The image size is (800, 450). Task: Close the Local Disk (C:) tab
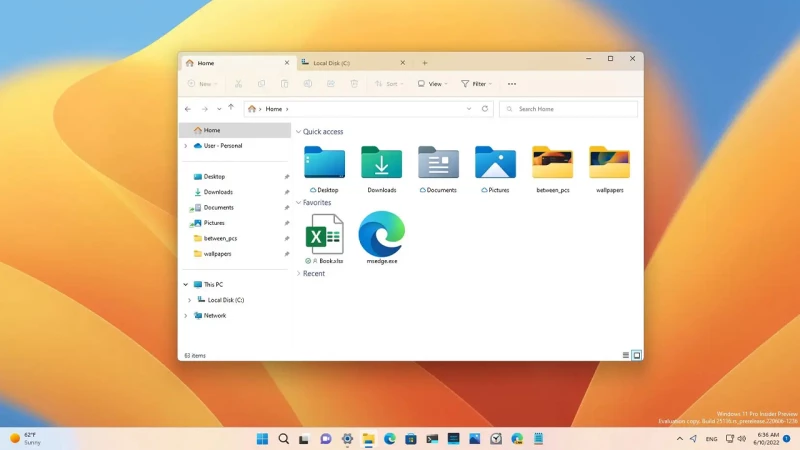point(403,63)
